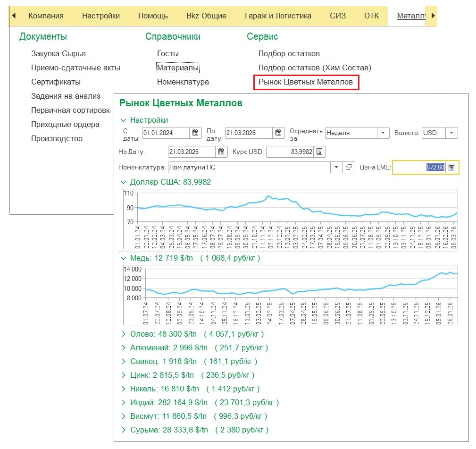476x449 pixels.
Task: Collapse the Настройки section
Action: (124, 120)
